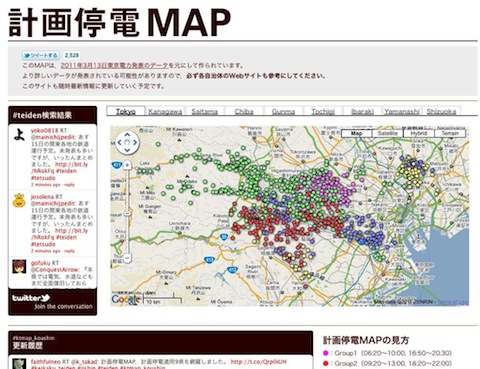Switch to the Tochigi tab
This screenshot has height=369, width=480.
point(323,112)
